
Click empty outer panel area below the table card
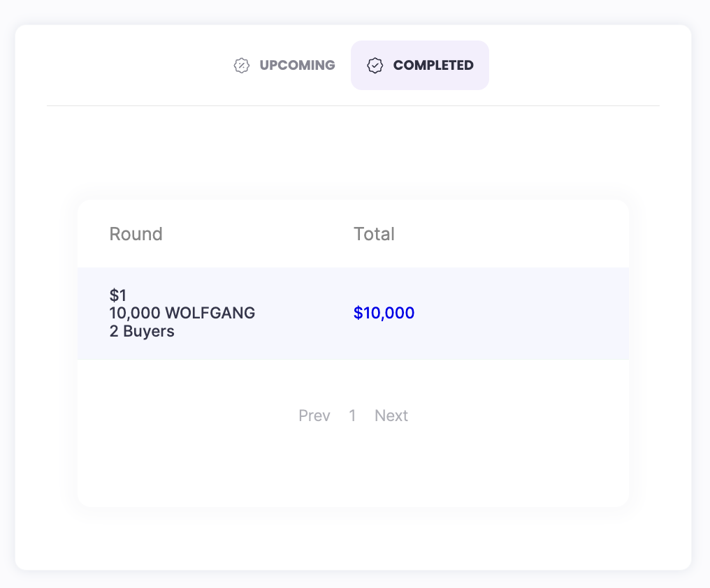pos(353,539)
